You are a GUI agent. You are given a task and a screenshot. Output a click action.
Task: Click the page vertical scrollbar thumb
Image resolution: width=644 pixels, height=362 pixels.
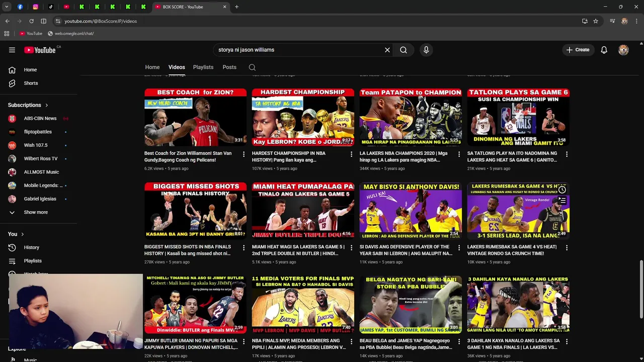(641, 289)
